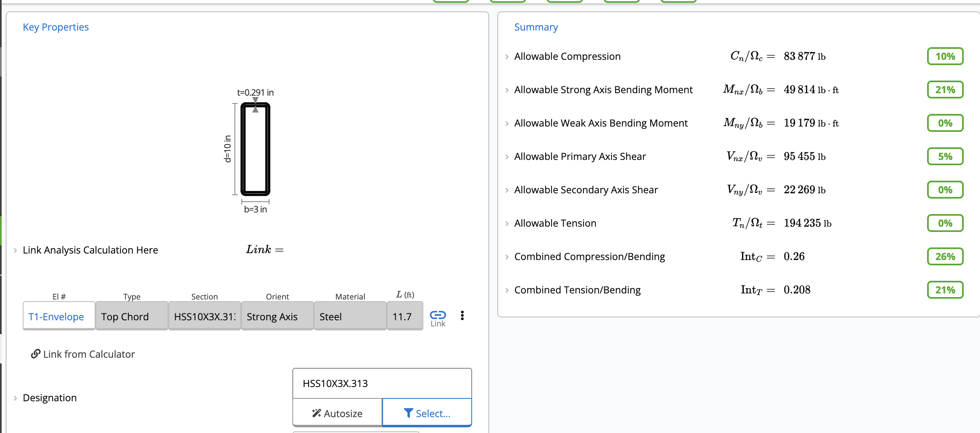Expand Allowable Compression row
The image size is (980, 433).
pyautogui.click(x=507, y=57)
